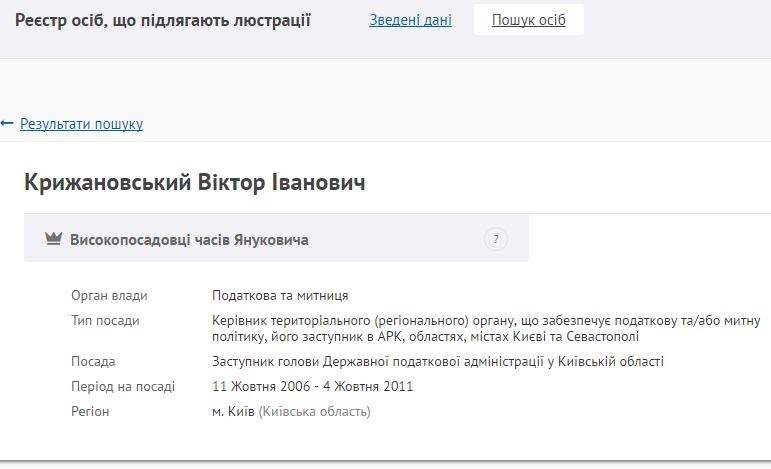Click the left arrow back icon

pyautogui.click(x=7, y=124)
